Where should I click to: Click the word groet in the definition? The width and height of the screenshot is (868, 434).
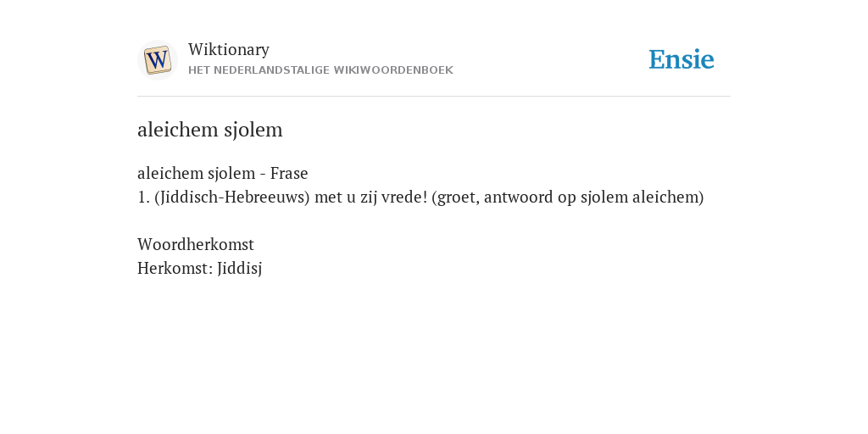pyautogui.click(x=457, y=198)
